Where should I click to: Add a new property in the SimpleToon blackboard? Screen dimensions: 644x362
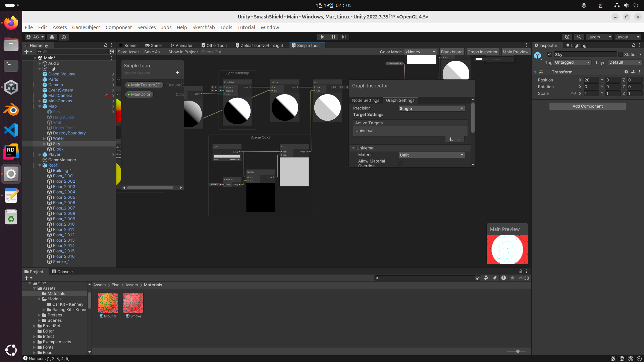(177, 73)
